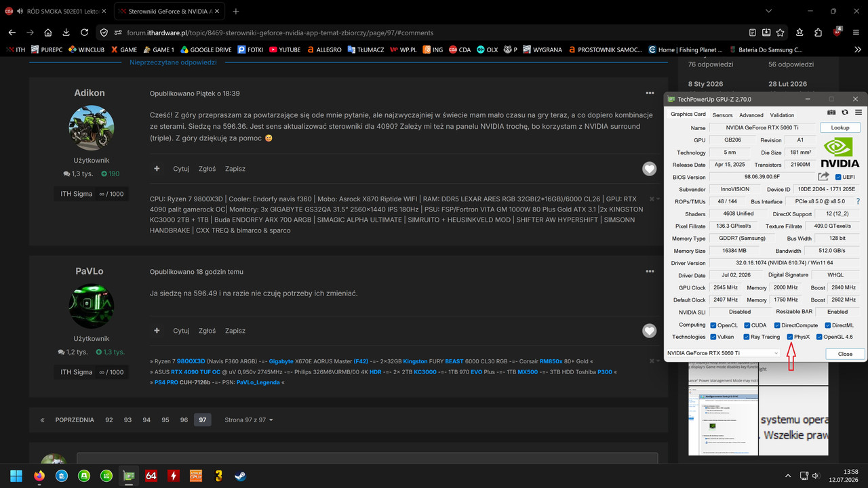This screenshot has width=868, height=488.
Task: Open the browser home page icon
Action: [x=48, y=33]
